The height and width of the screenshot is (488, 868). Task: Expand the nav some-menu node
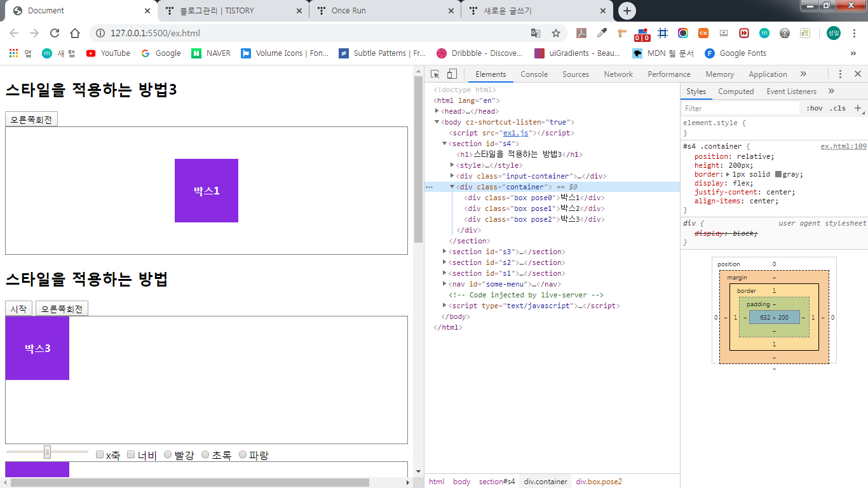[444, 284]
